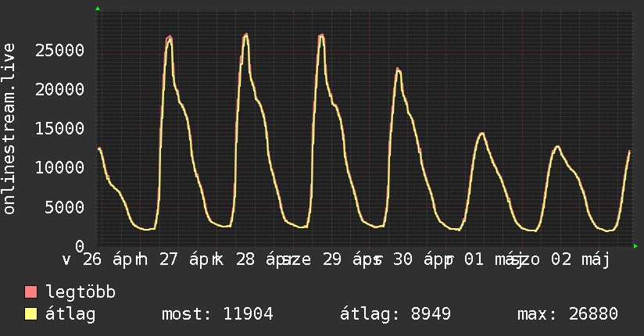The image size is (644, 336).
Task: Click the 25000 y-axis label
Action: [x=59, y=51]
